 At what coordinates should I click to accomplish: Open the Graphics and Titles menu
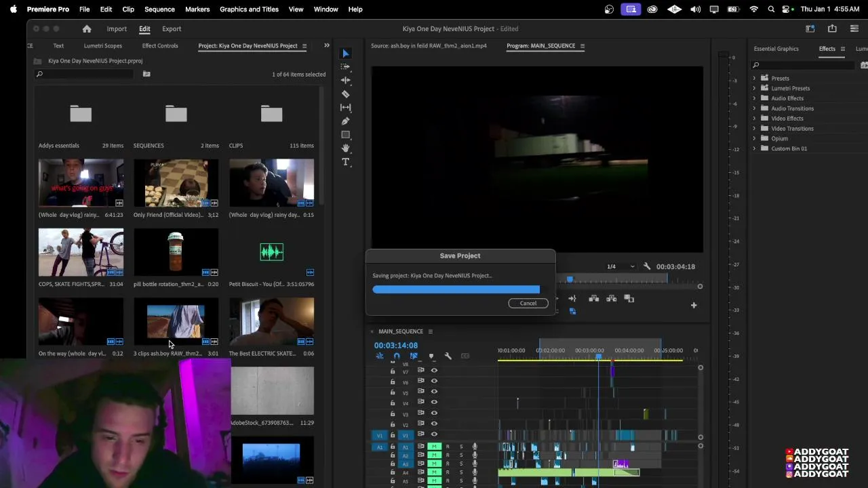(249, 9)
